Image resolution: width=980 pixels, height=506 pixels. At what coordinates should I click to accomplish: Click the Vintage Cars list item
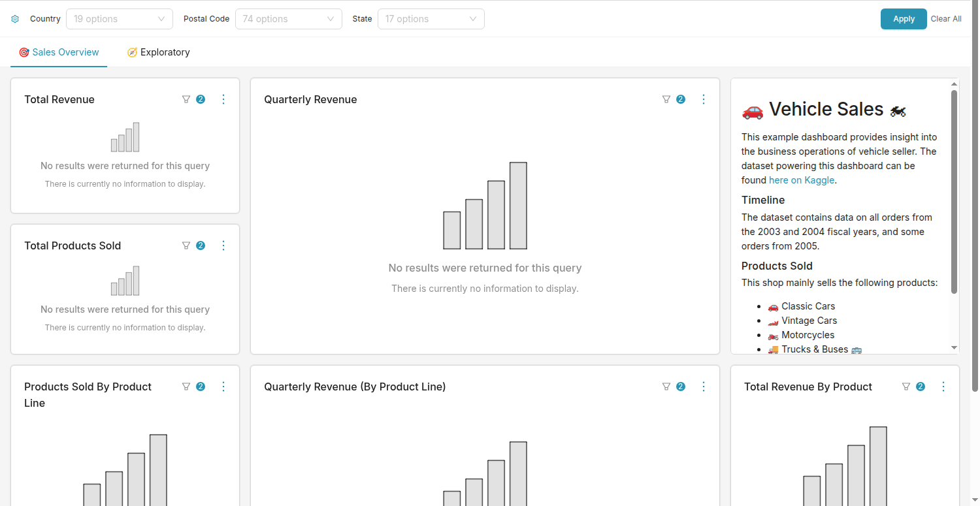[802, 321]
